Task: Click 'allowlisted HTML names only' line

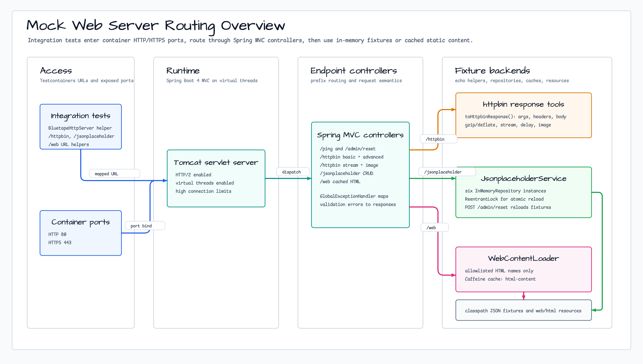Action: point(499,271)
